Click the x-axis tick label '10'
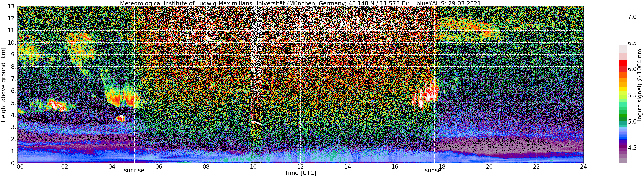The height and width of the screenshot is (177, 644). [253, 167]
